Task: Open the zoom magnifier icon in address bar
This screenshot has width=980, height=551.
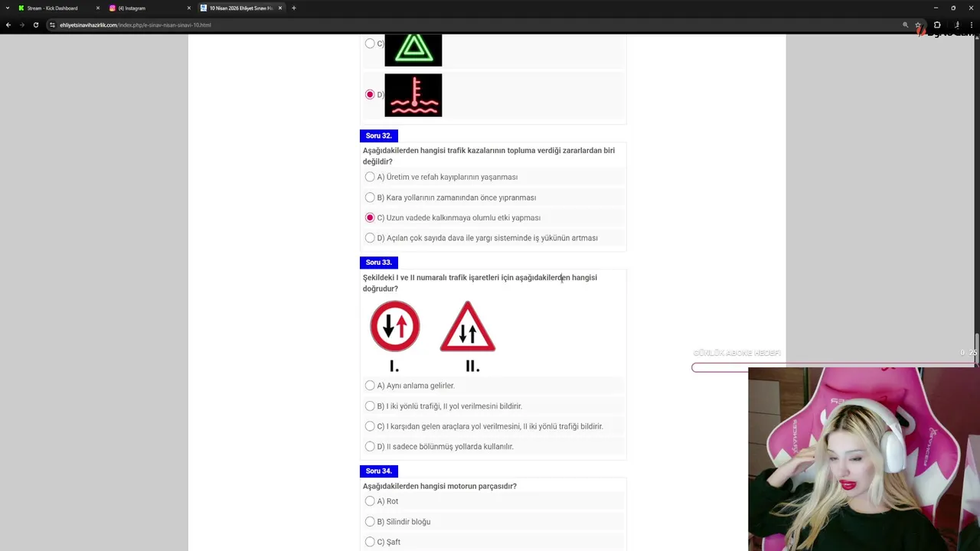Action: point(906,24)
